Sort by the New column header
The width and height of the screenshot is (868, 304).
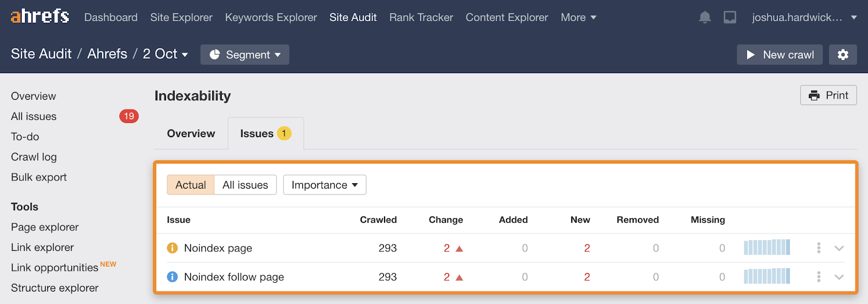pyautogui.click(x=580, y=219)
